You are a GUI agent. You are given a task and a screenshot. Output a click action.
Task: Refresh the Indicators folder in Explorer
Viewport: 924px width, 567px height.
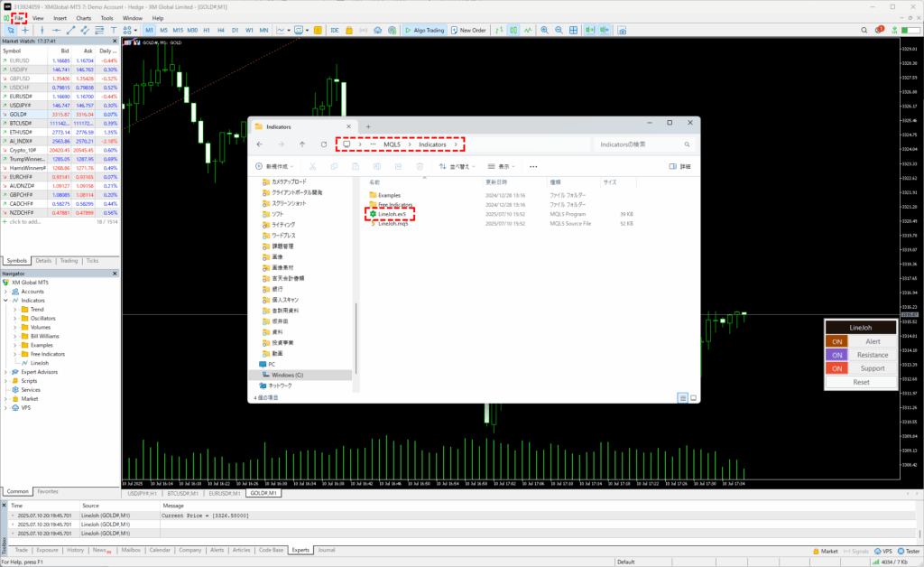[324, 144]
